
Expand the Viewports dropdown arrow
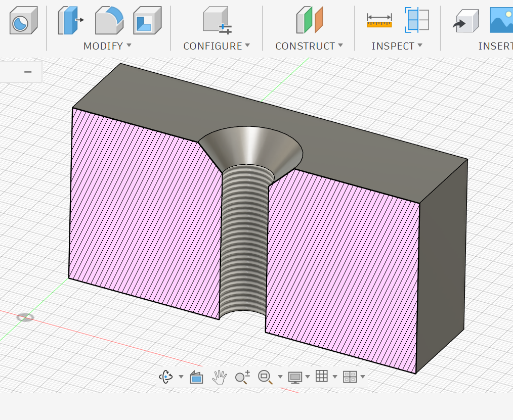[x=363, y=377]
